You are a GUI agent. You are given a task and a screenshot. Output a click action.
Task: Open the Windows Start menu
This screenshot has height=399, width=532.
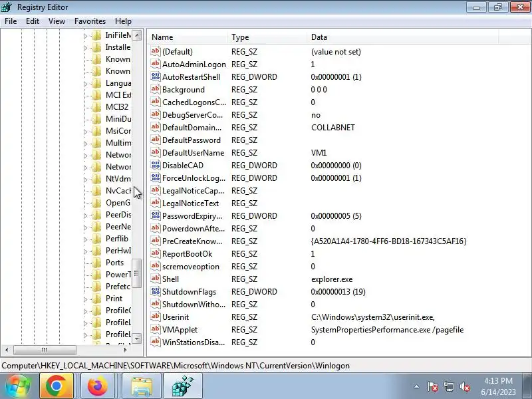(18, 386)
